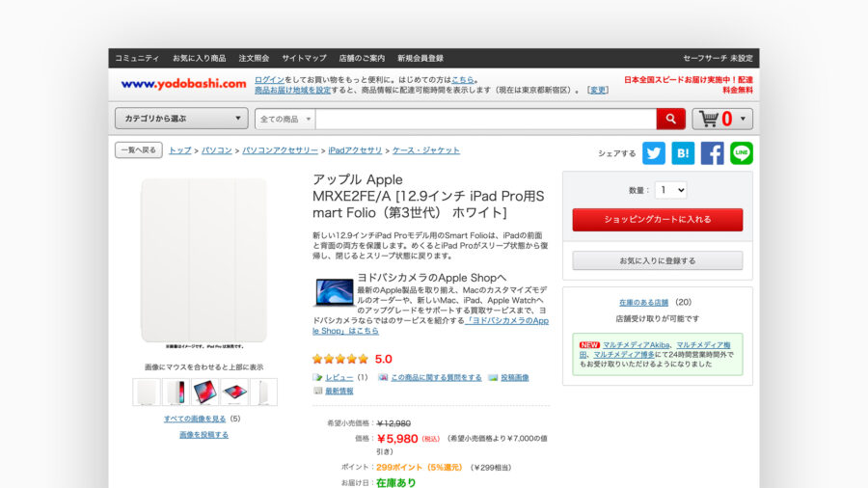
Task: Open the shopping cart icon
Action: click(709, 119)
